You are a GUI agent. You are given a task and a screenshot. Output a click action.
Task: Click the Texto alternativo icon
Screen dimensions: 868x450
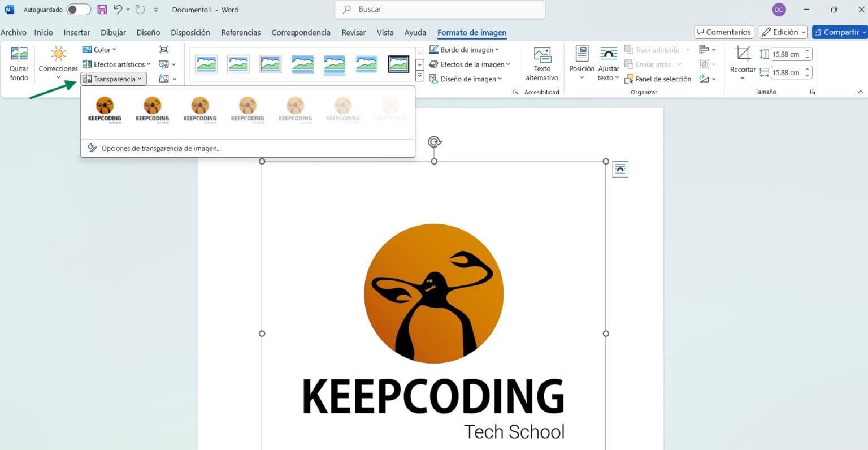(x=541, y=63)
